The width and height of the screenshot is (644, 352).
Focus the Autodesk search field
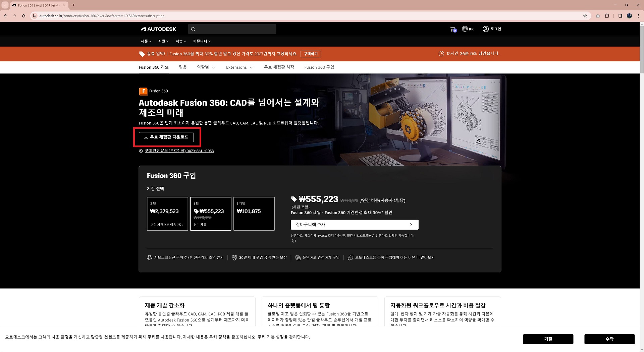coord(232,29)
